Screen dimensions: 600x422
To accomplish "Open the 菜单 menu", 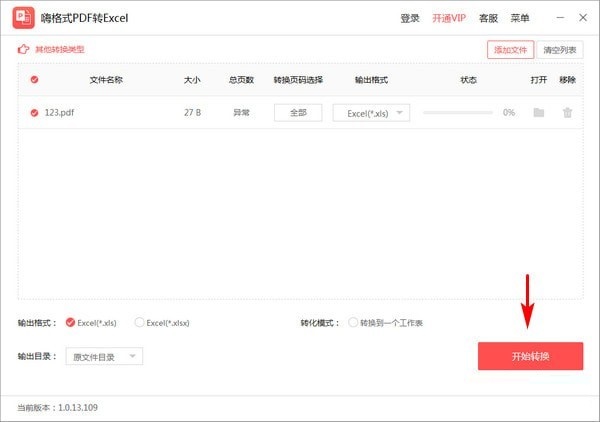I will (x=520, y=18).
